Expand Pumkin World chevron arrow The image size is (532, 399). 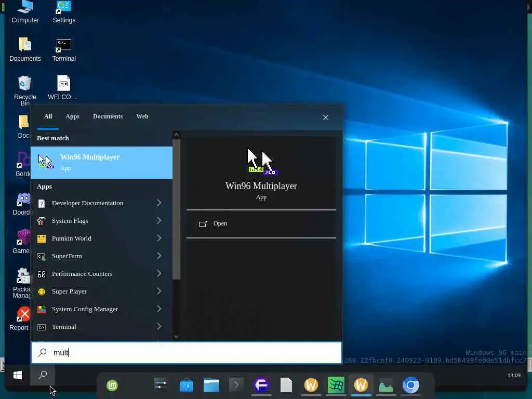159,238
